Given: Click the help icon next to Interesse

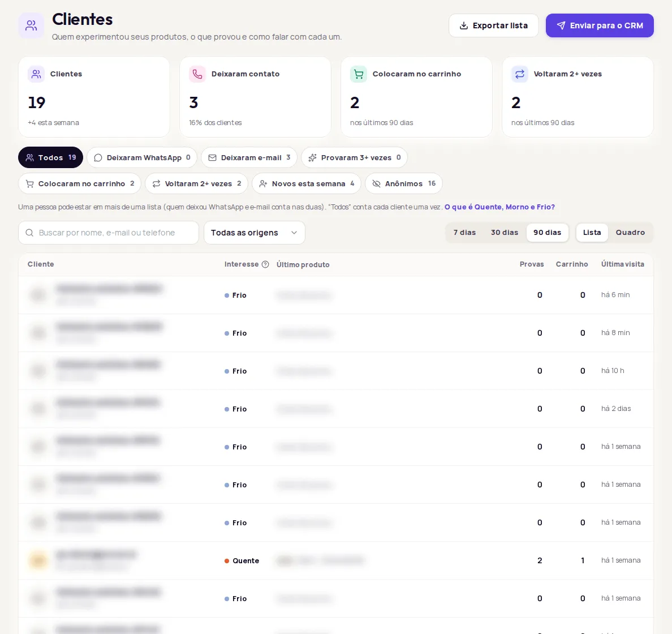Looking at the screenshot, I should 265,264.
